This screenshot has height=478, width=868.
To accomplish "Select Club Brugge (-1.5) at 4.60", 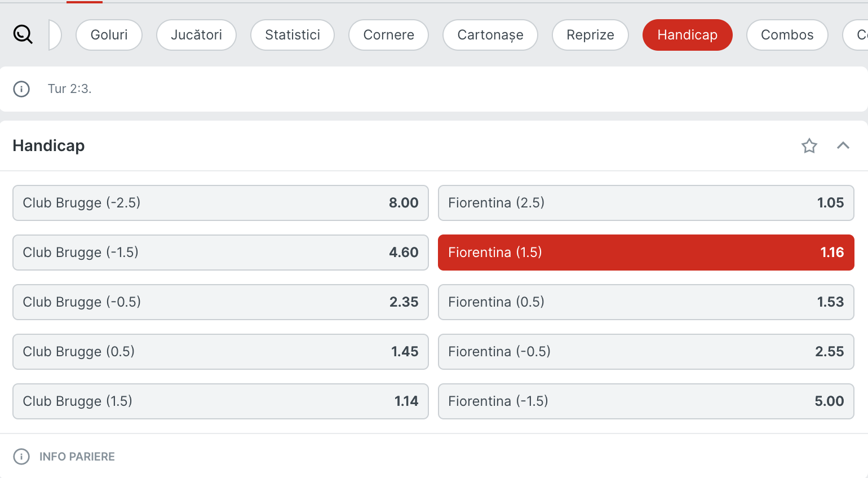I will tap(220, 253).
